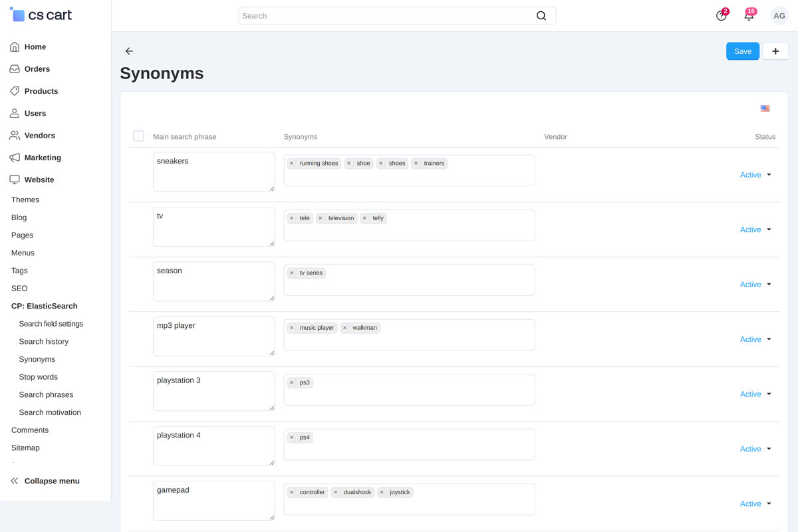Open the AG user account avatar
Image resolution: width=798 pixels, height=532 pixels.
click(779, 16)
